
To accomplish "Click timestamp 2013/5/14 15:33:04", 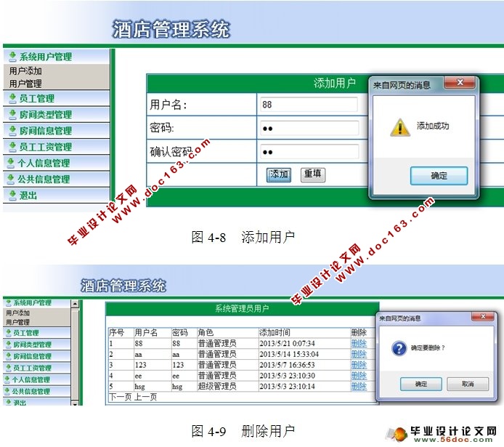I will (289, 354).
